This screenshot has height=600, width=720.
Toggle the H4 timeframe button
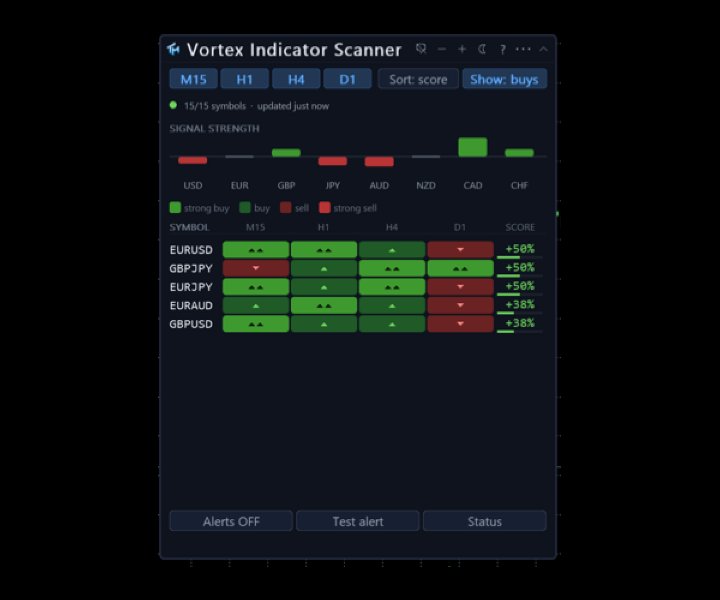point(296,79)
